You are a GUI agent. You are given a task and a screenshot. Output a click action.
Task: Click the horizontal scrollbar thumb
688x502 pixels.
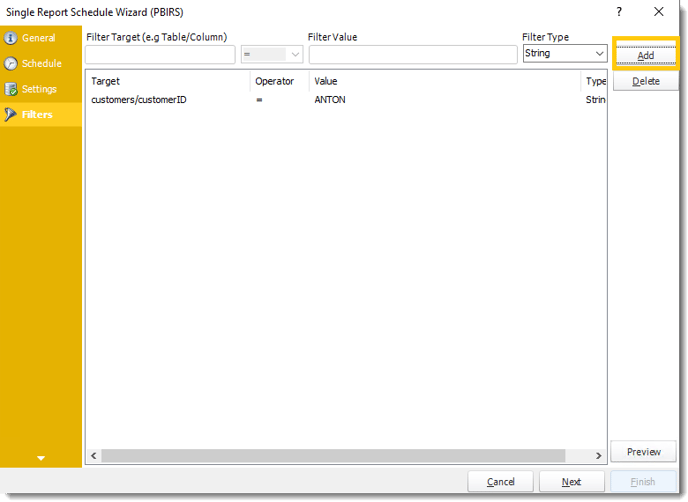pos(333,456)
